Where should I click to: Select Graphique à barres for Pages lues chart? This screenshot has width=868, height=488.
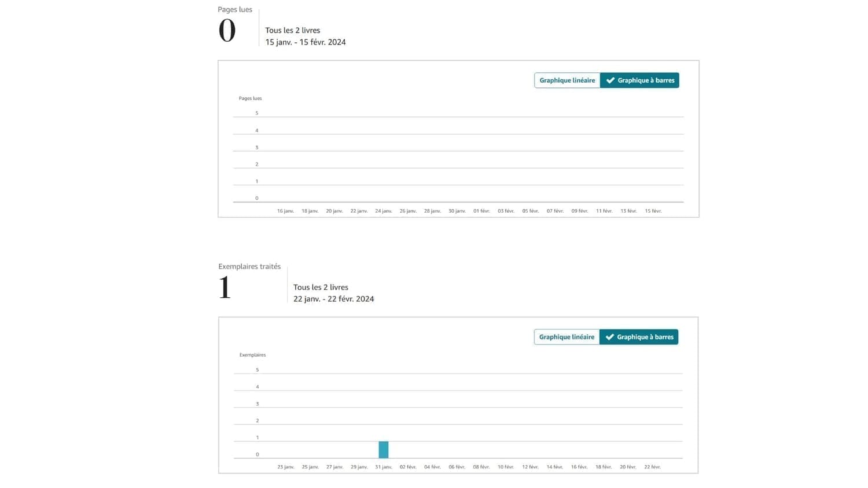point(639,80)
